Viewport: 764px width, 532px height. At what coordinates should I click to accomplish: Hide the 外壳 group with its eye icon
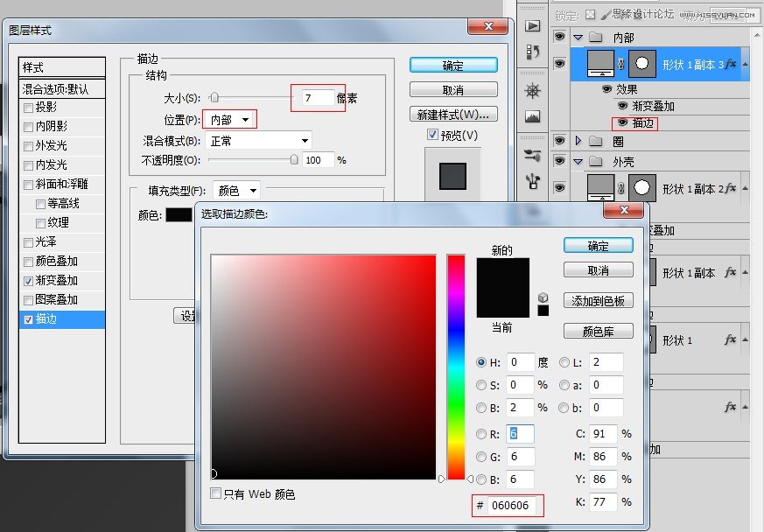[559, 161]
